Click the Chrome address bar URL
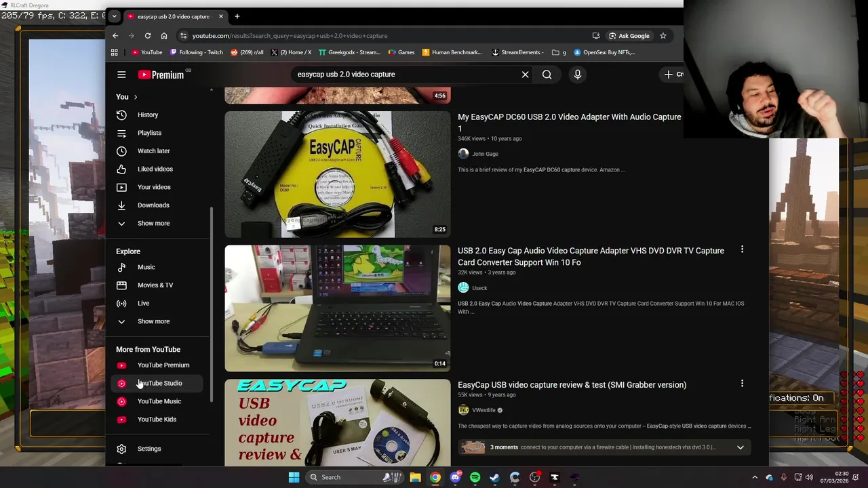The height and width of the screenshot is (488, 868). (290, 36)
